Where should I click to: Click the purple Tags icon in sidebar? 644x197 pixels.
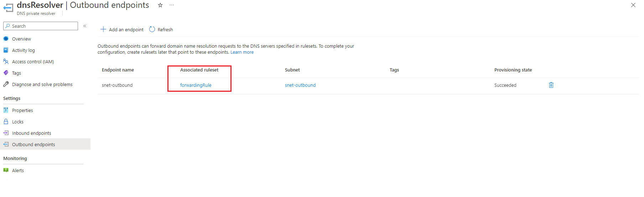(6, 73)
